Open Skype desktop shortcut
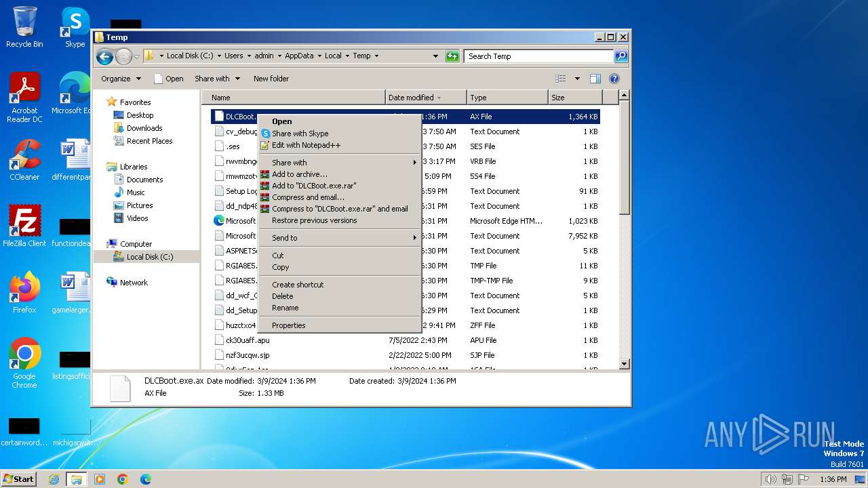The width and height of the screenshot is (868, 488). click(x=75, y=27)
